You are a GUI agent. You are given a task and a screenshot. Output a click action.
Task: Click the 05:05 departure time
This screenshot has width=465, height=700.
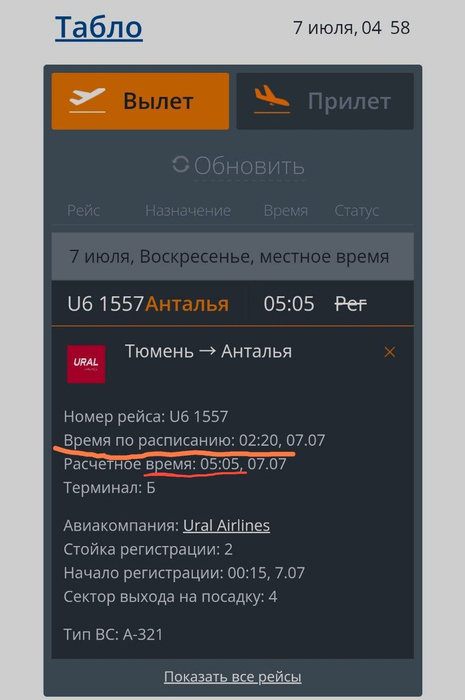(x=289, y=304)
